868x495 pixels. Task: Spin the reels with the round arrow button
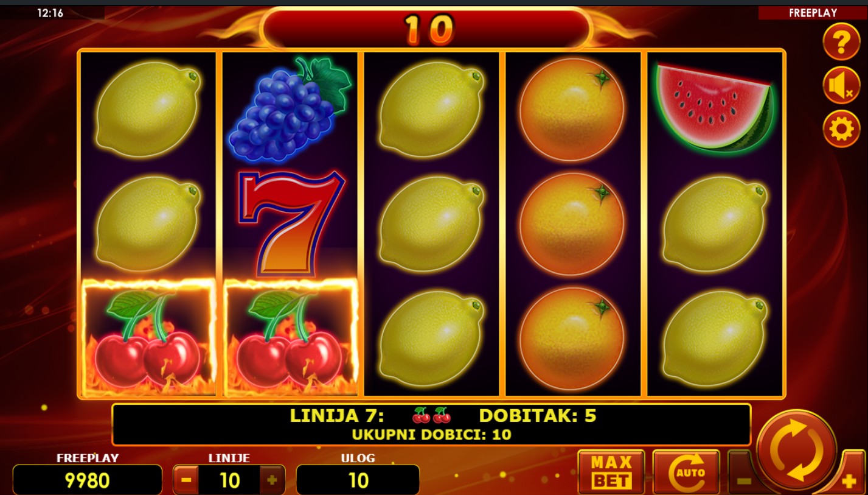pos(796,450)
